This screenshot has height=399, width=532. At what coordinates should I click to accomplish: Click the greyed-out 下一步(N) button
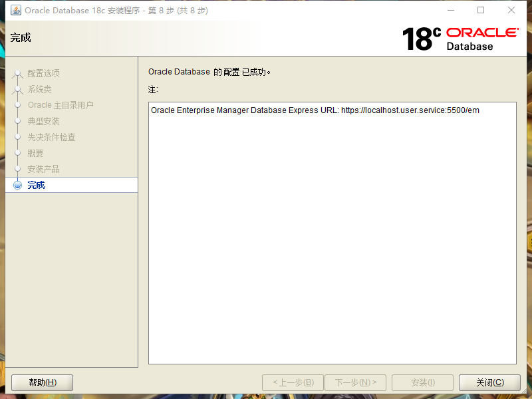(x=355, y=383)
